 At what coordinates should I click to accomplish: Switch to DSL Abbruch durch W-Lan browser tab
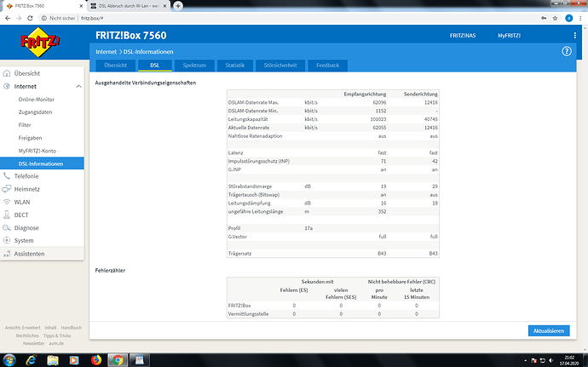coord(128,6)
